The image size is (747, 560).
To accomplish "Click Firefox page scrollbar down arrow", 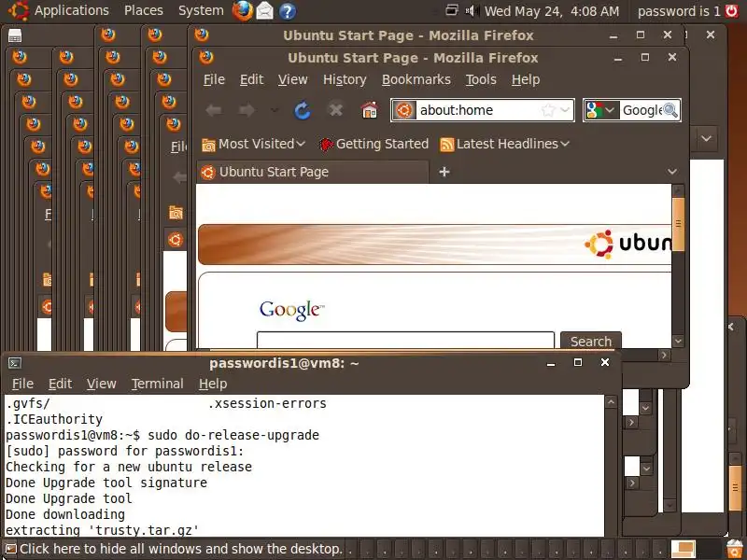I will click(678, 341).
